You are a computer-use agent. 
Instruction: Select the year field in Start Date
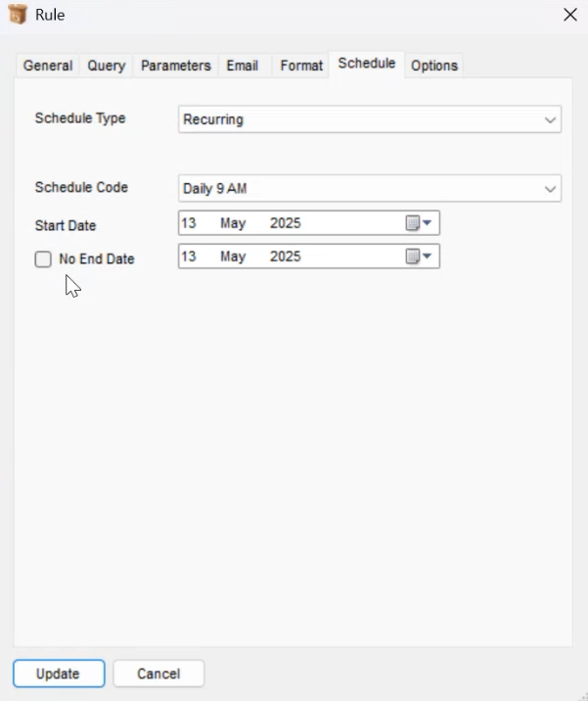[285, 223]
